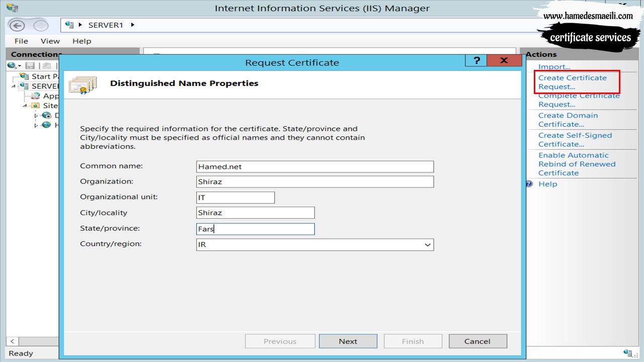
Task: Open the File menu
Action: tap(21, 41)
